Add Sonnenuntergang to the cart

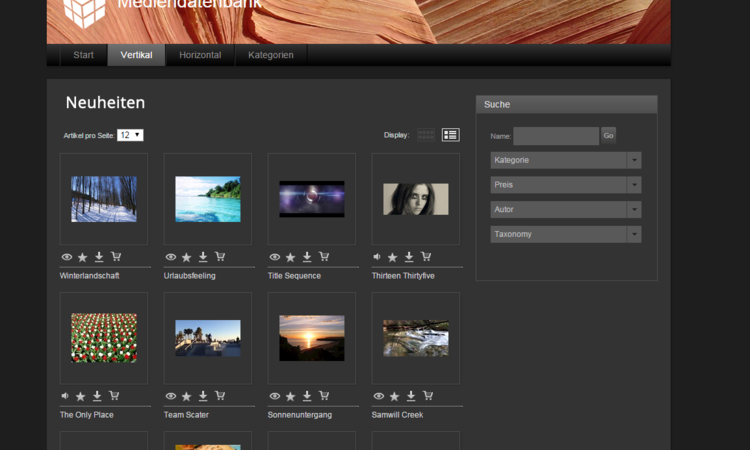pos(324,395)
